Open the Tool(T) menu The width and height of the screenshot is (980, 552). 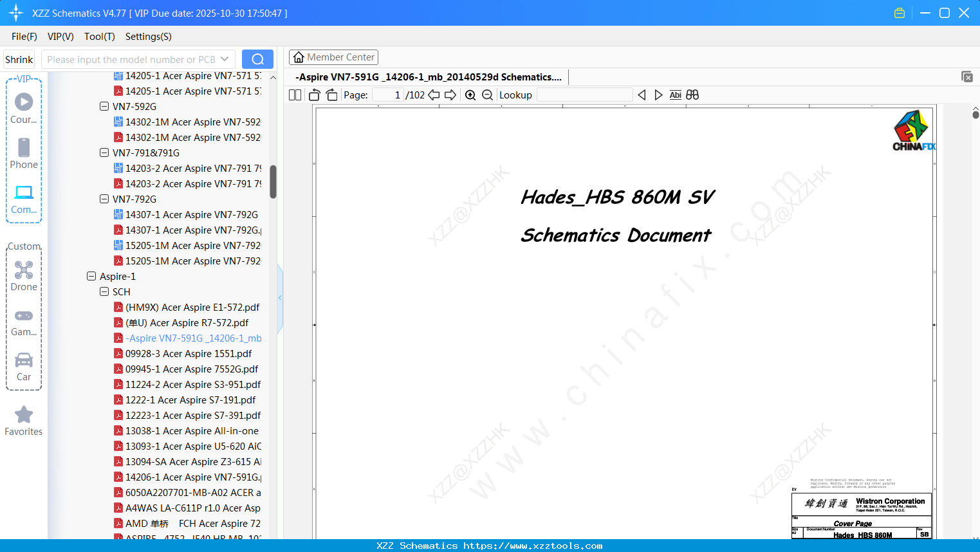[100, 37]
